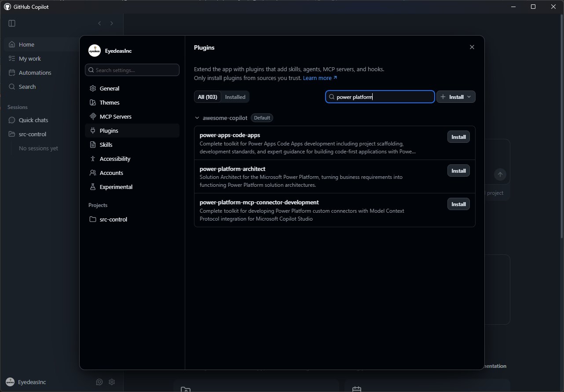This screenshot has width=564, height=392.
Task: Toggle the sidebar panel icon
Action: point(12,23)
